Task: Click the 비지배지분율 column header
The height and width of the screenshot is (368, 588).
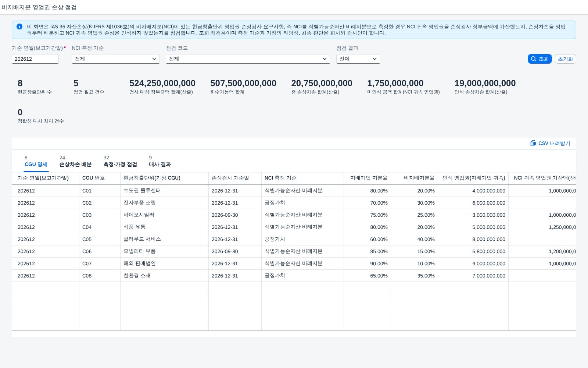Action: 414,178
